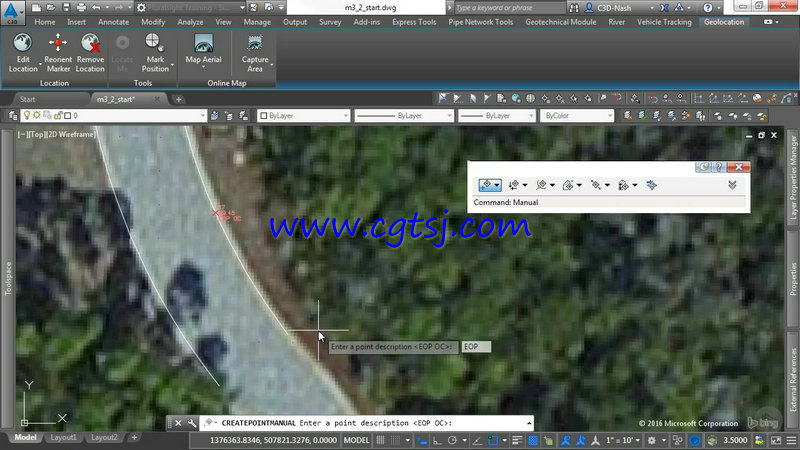Click the [Top] view control label
The image size is (800, 450).
35,134
